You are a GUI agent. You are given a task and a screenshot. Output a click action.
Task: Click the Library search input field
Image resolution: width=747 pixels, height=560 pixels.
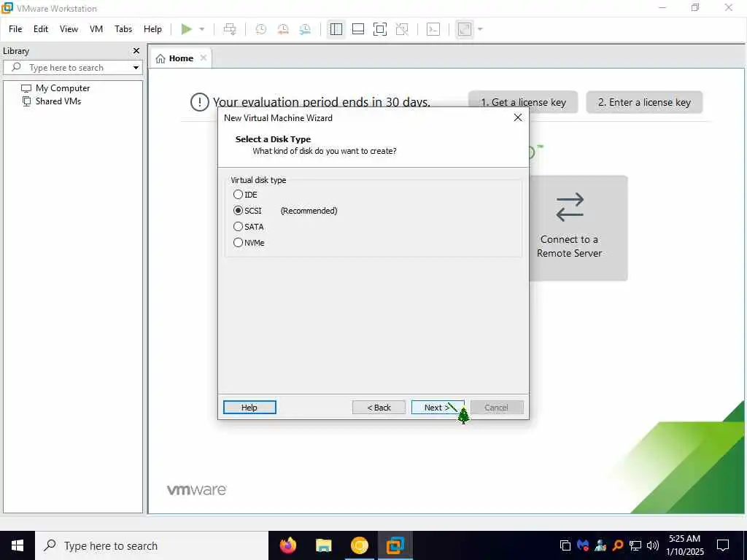click(x=71, y=68)
